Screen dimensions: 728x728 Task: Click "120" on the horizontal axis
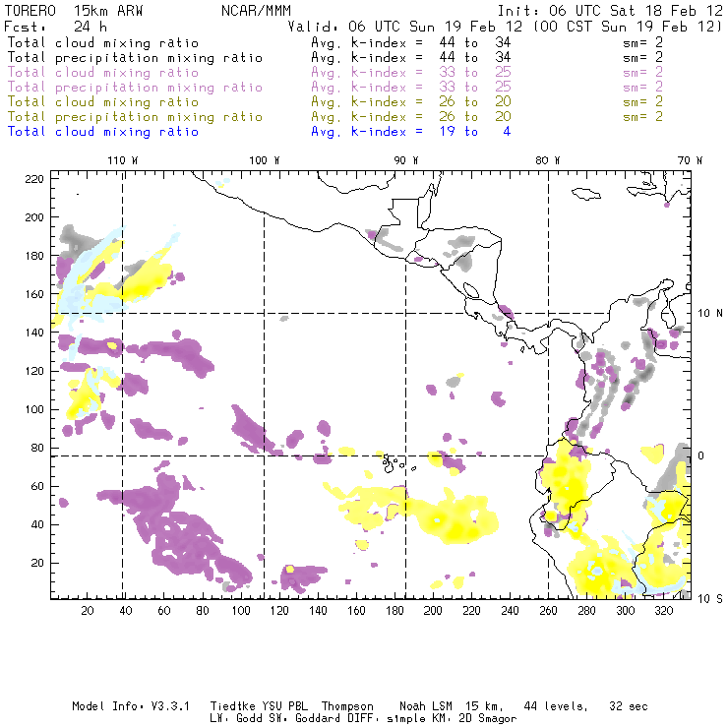coord(279,611)
